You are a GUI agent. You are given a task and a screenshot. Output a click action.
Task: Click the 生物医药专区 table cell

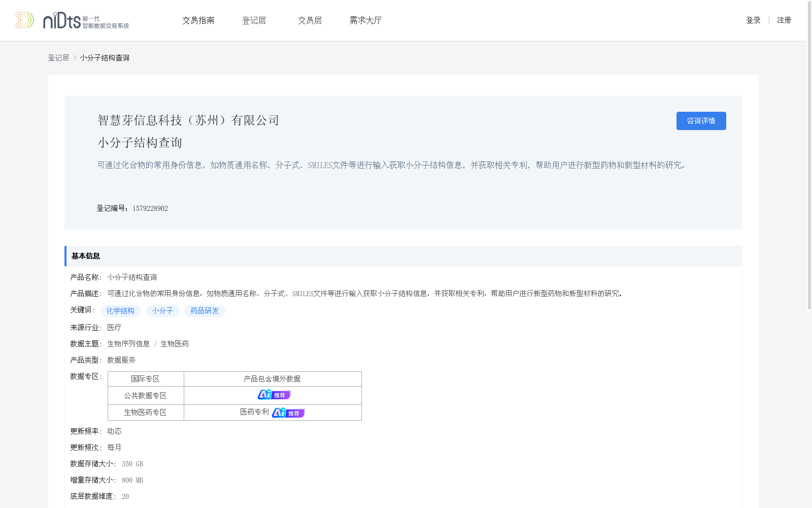click(146, 412)
